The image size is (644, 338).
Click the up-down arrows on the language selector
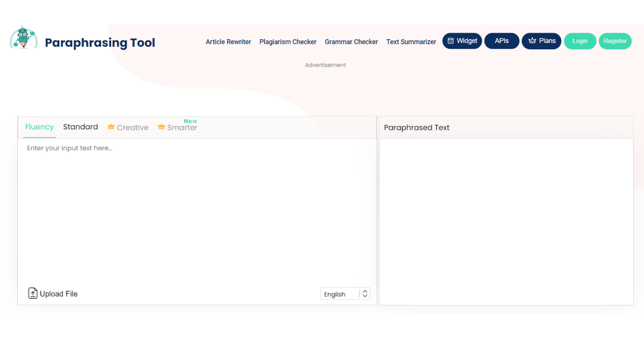click(365, 294)
